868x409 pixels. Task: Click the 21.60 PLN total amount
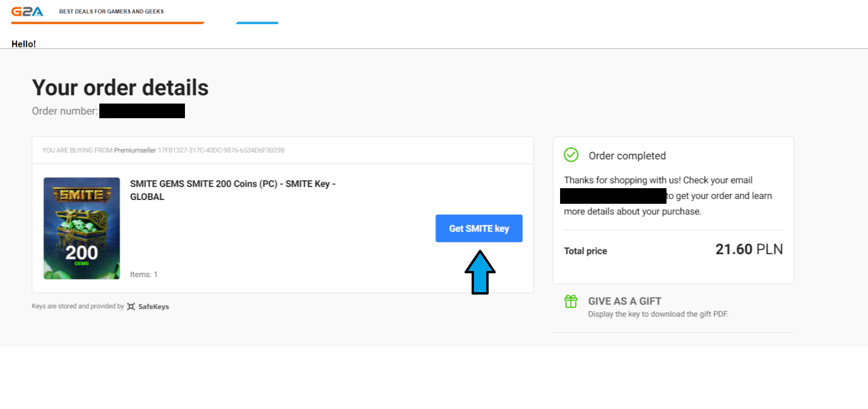click(749, 249)
